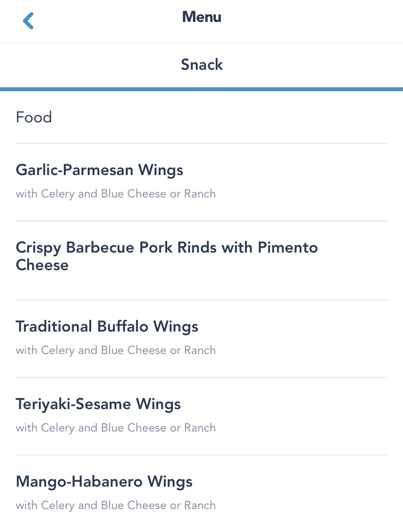Viewport: 403px width, 532px height.
Task: Go back using the blue chevron arrow
Action: pyautogui.click(x=28, y=21)
